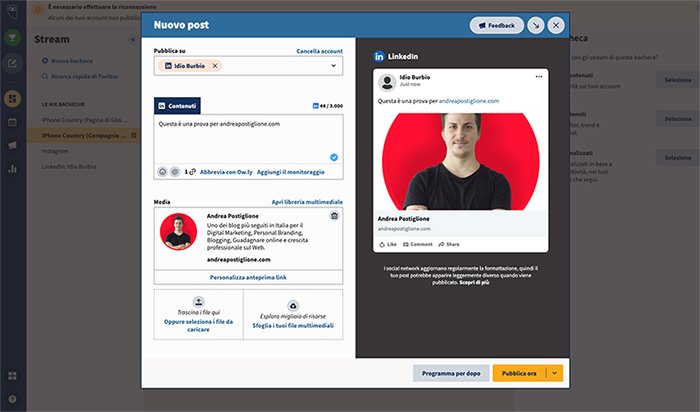
Task: Expand the Pubblica su account dropdown
Action: 333,66
